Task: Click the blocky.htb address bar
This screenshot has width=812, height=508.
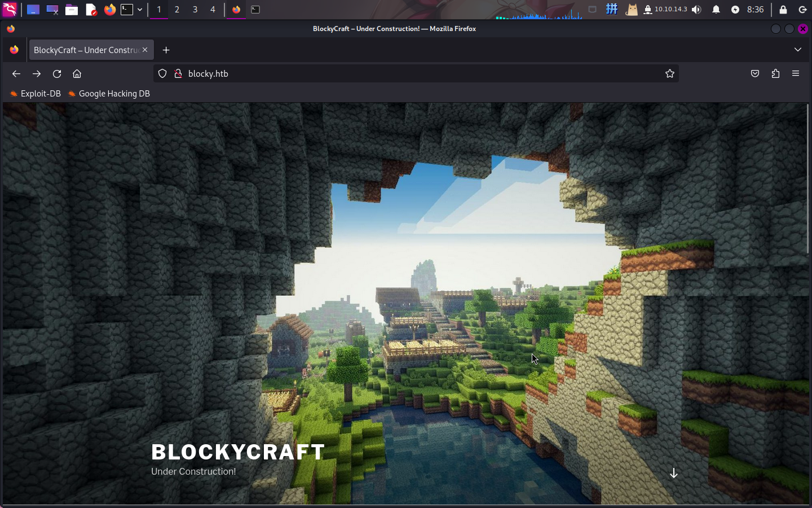Action: pos(416,74)
